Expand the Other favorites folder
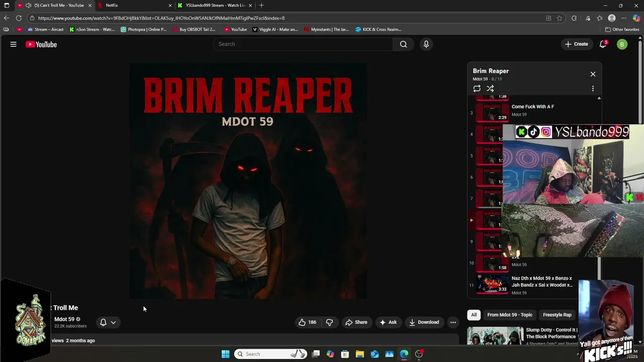 622,29
